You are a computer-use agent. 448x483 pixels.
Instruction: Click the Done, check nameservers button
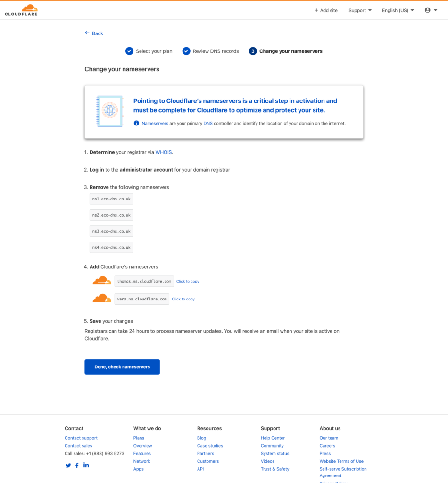122,366
